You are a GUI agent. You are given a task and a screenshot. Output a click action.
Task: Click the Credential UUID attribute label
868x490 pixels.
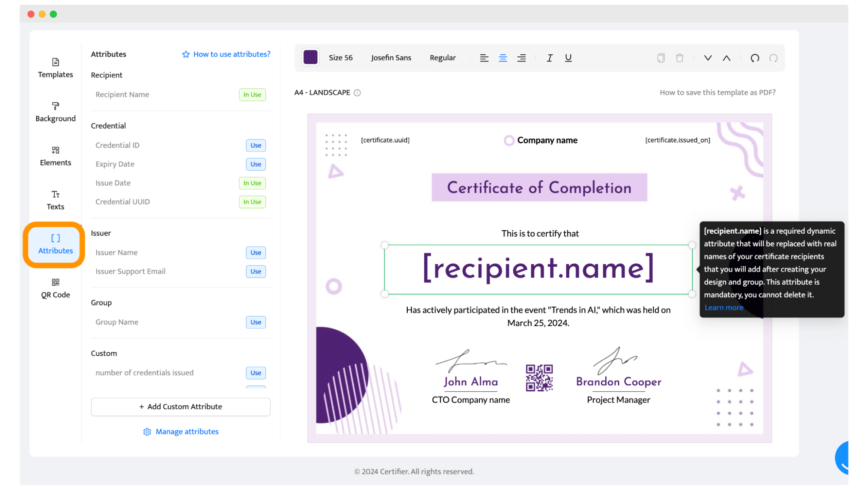[122, 202]
